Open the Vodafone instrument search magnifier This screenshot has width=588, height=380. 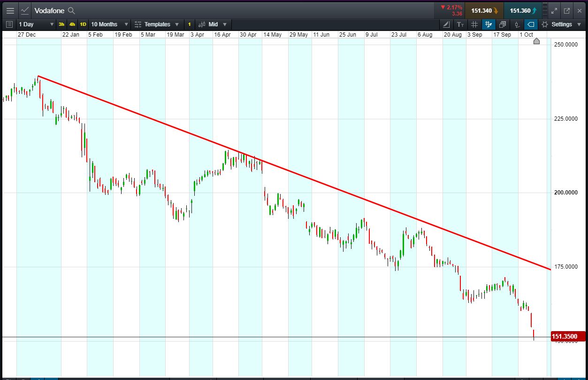click(71, 10)
